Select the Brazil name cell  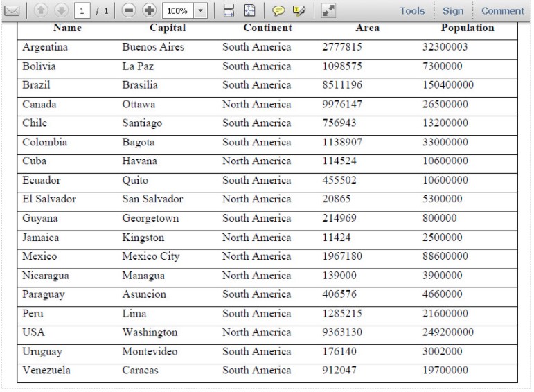click(36, 84)
